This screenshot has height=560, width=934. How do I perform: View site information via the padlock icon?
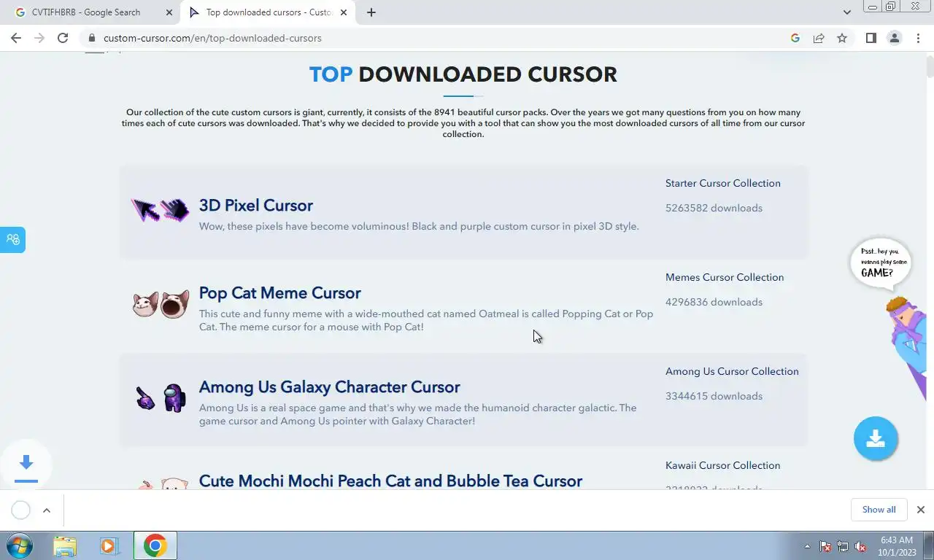pyautogui.click(x=91, y=38)
